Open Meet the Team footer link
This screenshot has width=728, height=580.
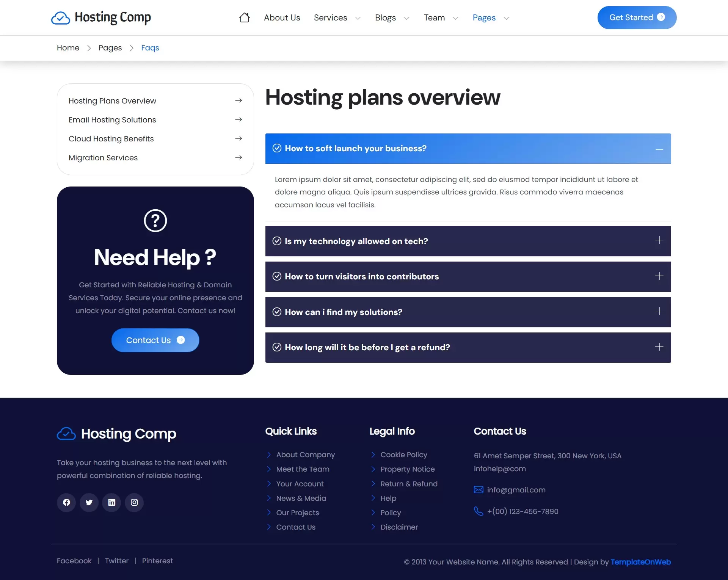[x=303, y=469]
